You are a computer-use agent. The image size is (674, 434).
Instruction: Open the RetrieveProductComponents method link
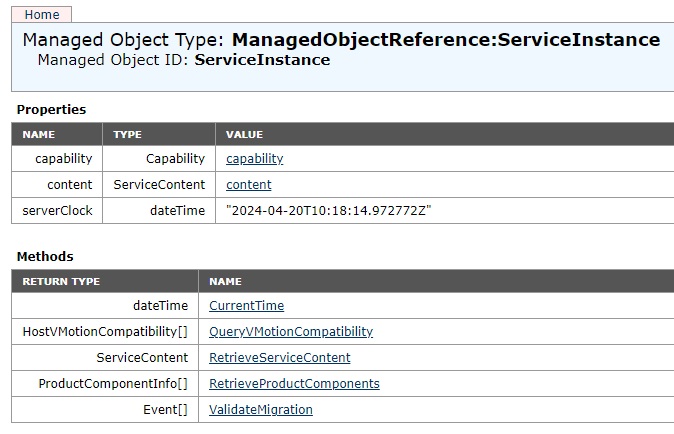coord(294,384)
